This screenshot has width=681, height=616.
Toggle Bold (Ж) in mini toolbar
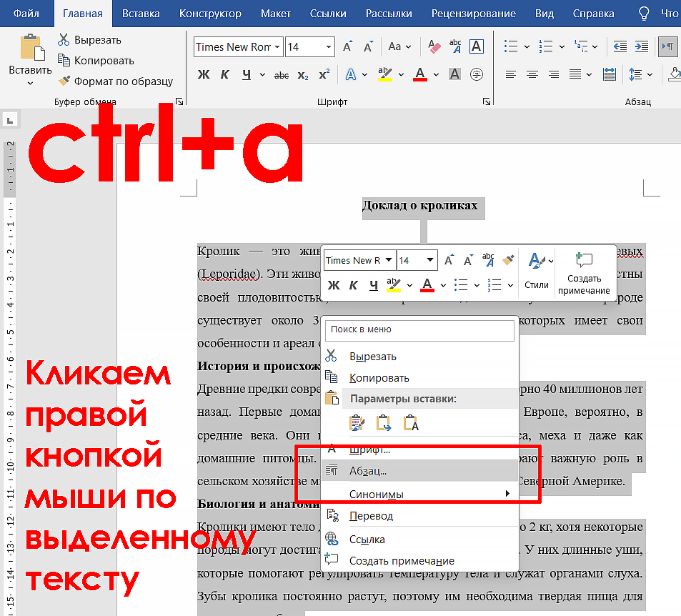tap(334, 285)
